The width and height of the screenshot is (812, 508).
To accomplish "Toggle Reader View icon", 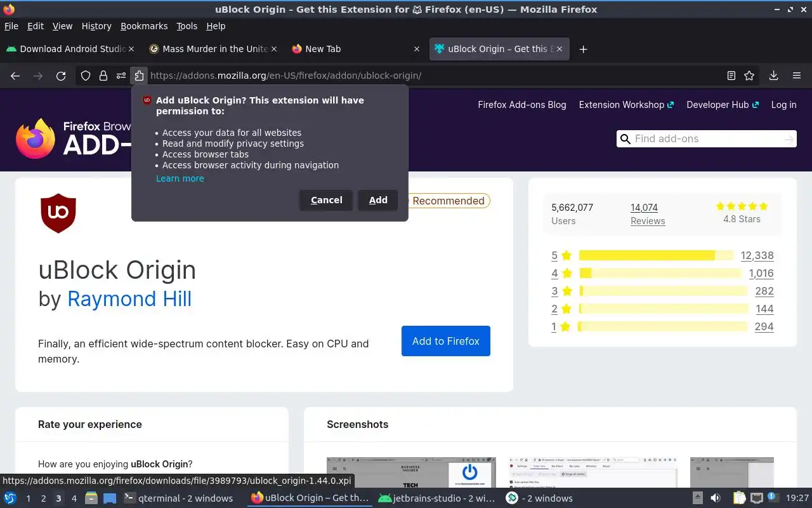I will 731,76.
